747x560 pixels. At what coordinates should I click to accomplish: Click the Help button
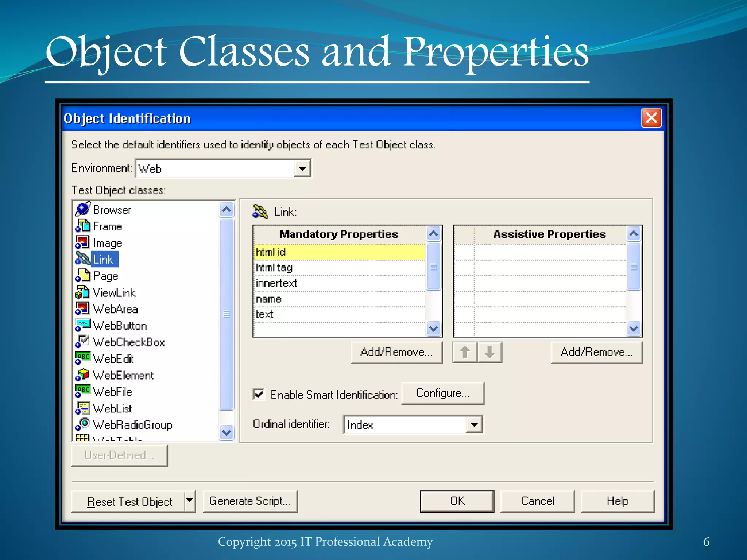point(618,501)
